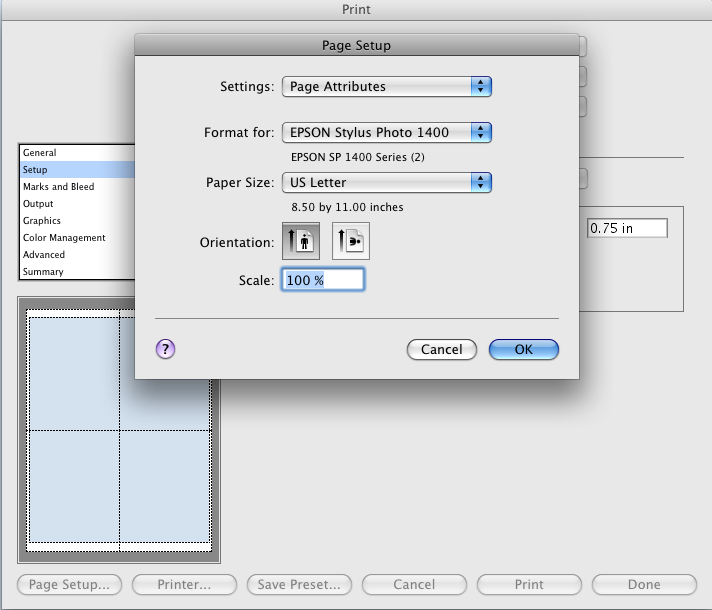Click Save Preset... in Print window
This screenshot has width=712, height=610.
click(x=299, y=584)
